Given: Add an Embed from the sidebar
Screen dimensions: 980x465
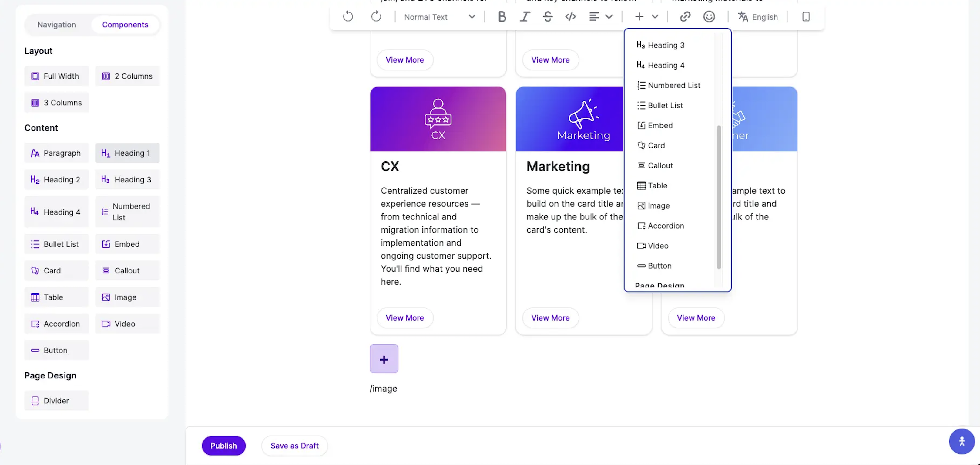Looking at the screenshot, I should (127, 244).
